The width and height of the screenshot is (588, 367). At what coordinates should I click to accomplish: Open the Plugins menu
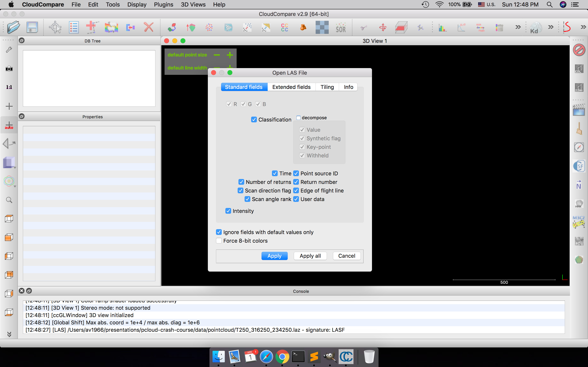click(164, 4)
